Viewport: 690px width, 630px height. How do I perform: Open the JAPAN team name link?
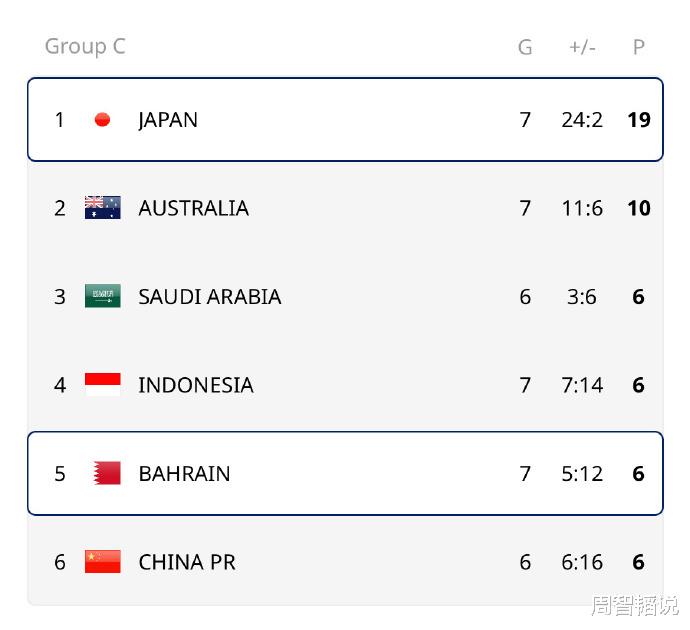tap(168, 120)
